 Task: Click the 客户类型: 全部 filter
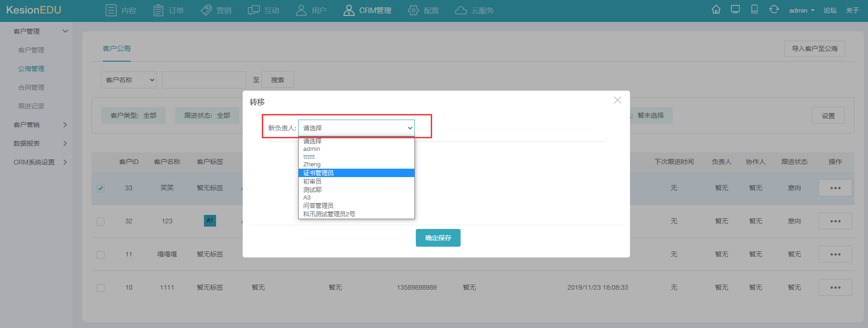point(133,115)
